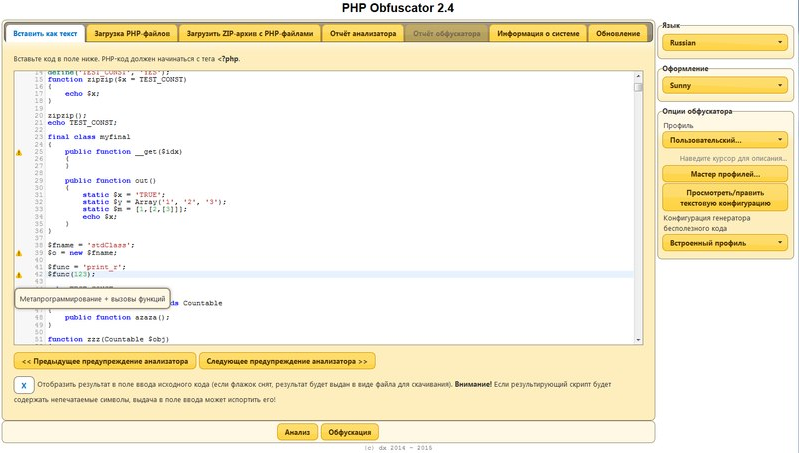Open the Загрузить ZIP-архив с PHP-файлами tab
799x453 pixels.
tap(252, 33)
